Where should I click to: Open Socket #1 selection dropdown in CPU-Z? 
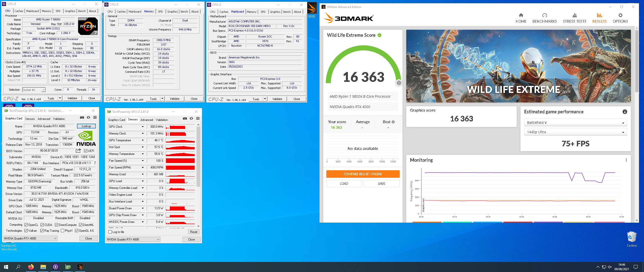pos(34,90)
